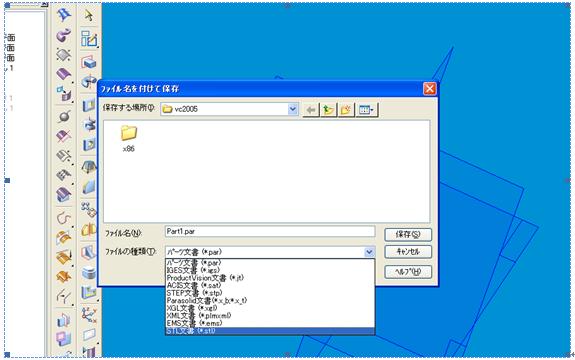The width and height of the screenshot is (575, 360).
Task: Go up one folder level
Action: tap(329, 110)
